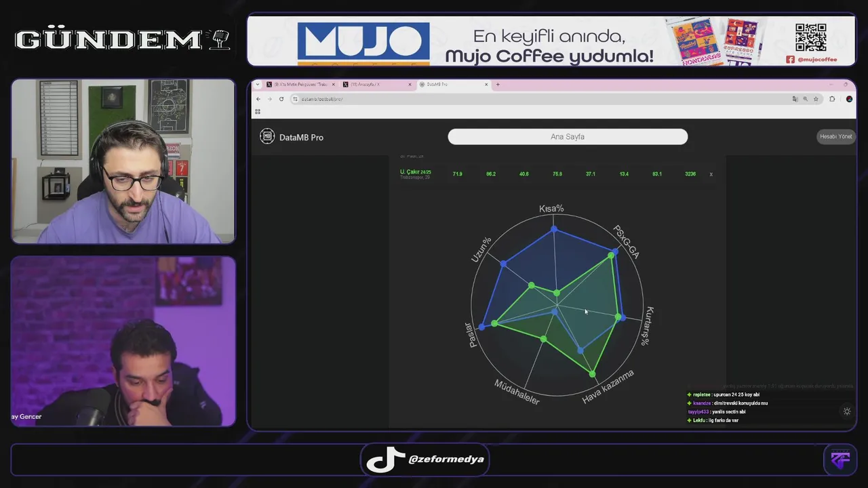Click the Gündem microphone logo
868x488 pixels.
(218, 39)
